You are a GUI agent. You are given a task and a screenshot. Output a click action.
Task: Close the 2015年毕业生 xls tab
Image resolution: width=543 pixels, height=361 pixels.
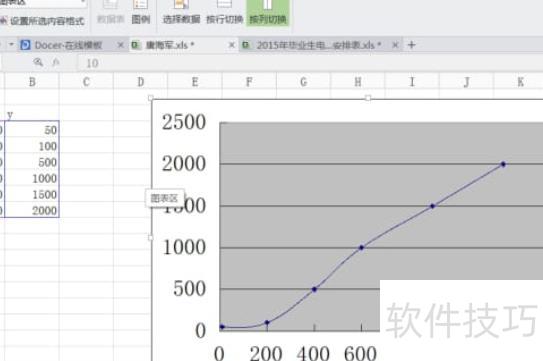[x=395, y=45]
